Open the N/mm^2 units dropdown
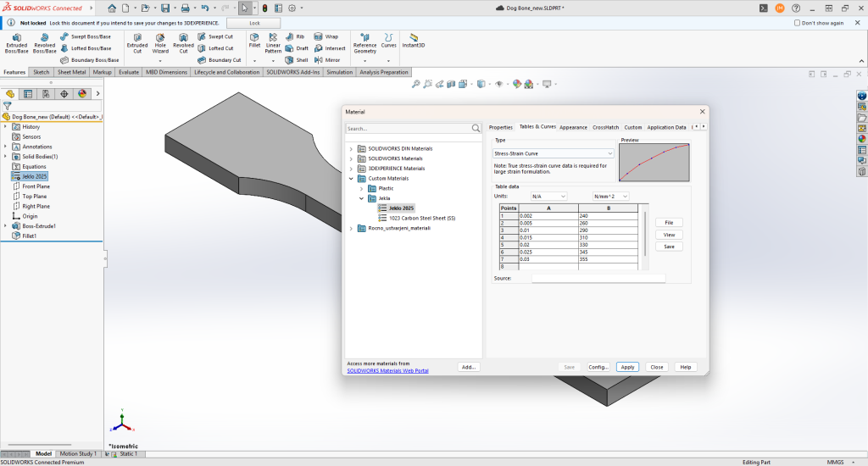 (x=610, y=197)
